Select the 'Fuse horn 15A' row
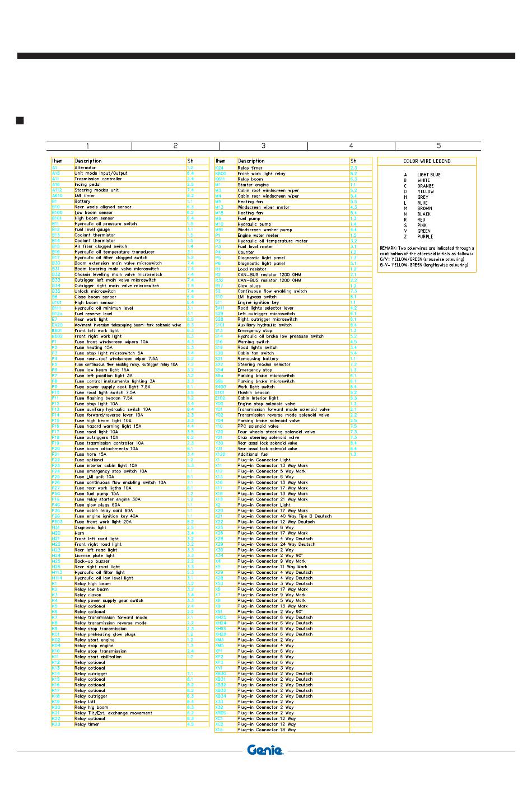 tap(130, 454)
